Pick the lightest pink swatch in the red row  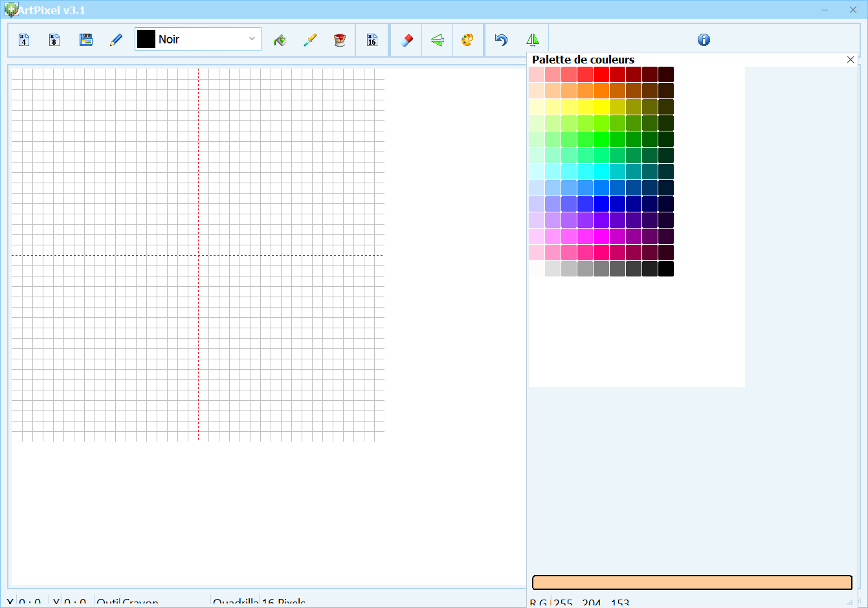click(x=537, y=74)
